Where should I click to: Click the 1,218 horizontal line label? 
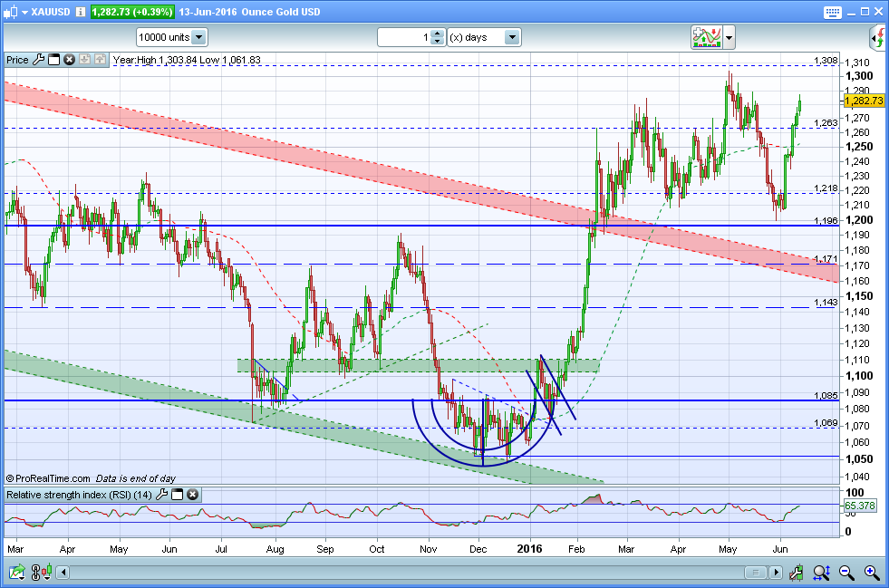click(x=826, y=188)
